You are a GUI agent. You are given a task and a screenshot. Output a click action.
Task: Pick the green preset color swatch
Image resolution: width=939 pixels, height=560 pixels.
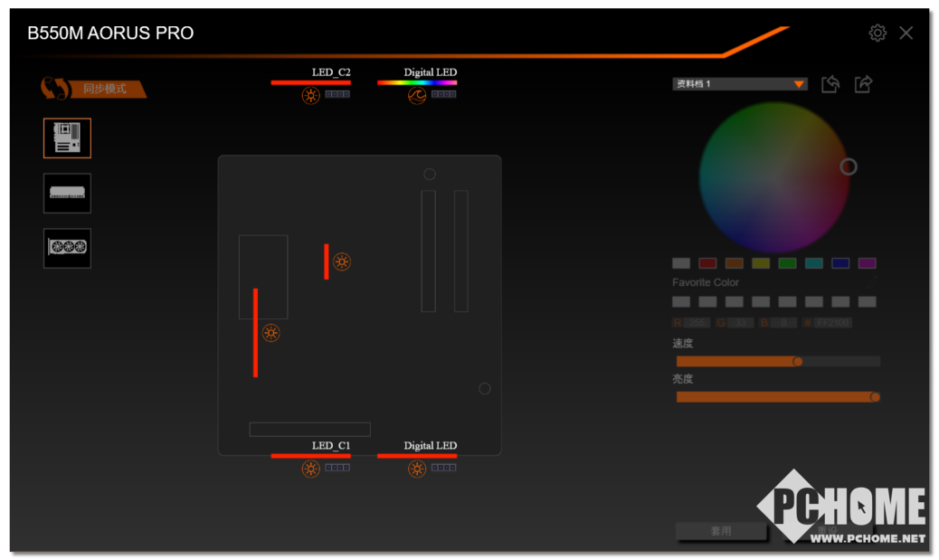(787, 263)
